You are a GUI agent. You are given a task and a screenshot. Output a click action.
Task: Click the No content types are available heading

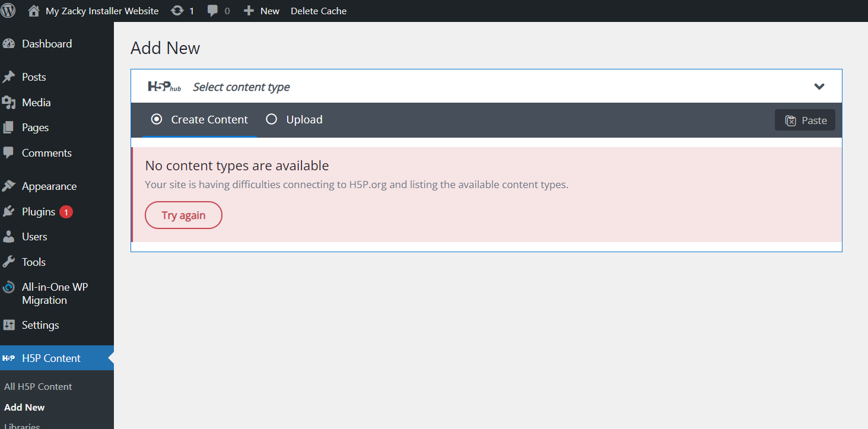click(237, 166)
